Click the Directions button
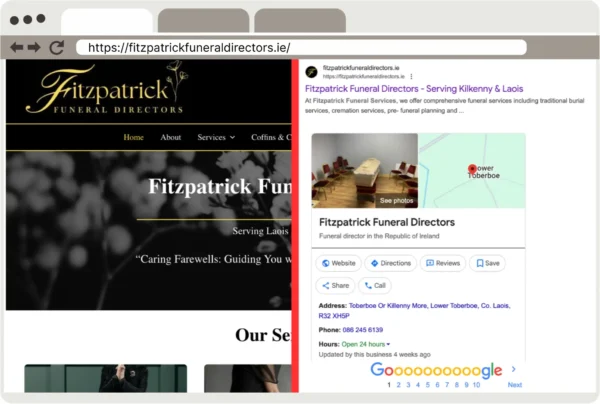The height and width of the screenshot is (404, 600). pos(391,263)
